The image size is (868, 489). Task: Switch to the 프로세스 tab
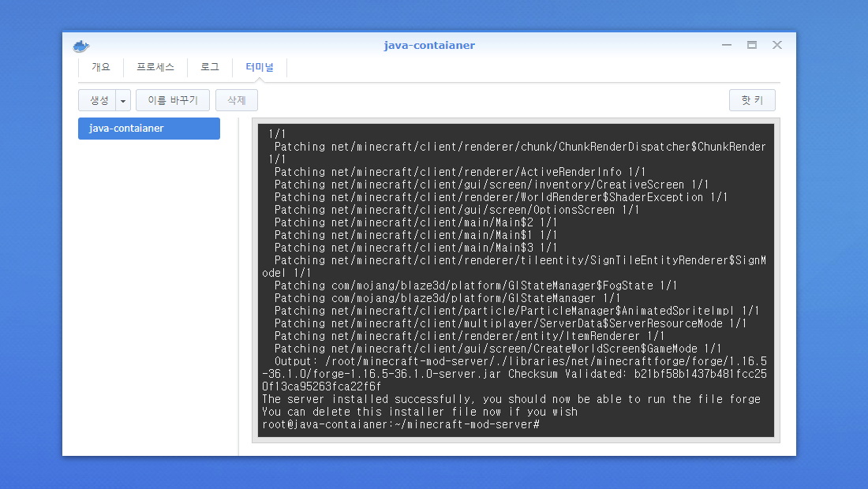pyautogui.click(x=155, y=67)
